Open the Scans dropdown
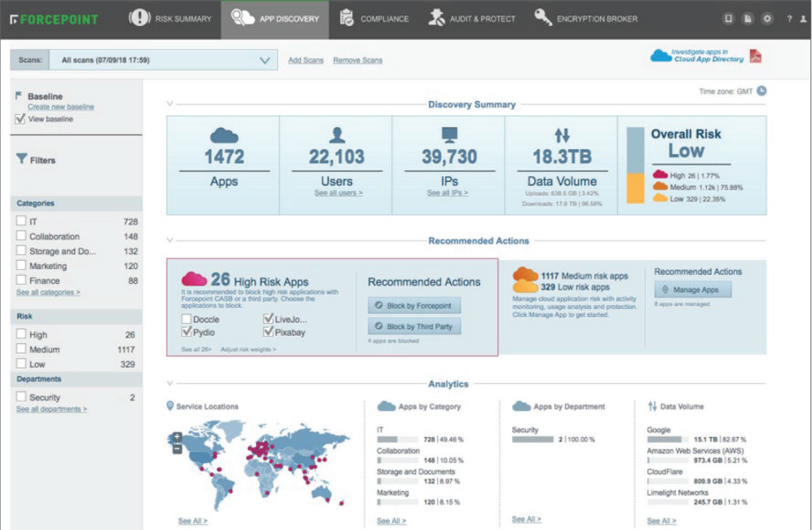This screenshot has height=530, width=812. [163, 60]
